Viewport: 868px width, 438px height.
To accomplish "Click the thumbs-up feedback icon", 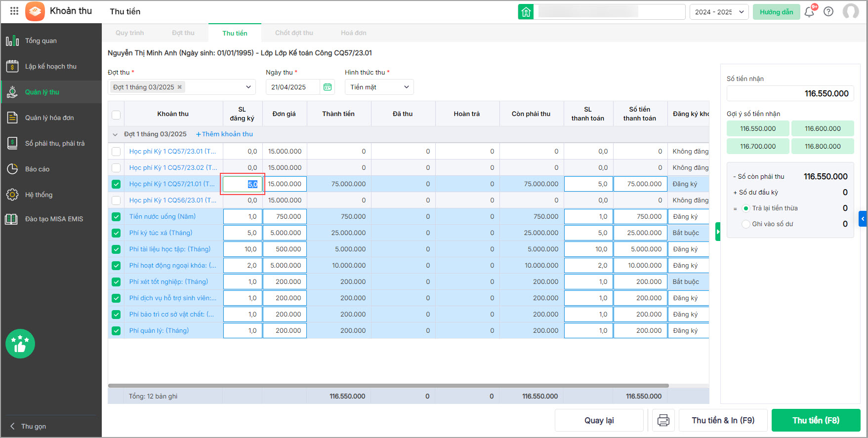I will (20, 344).
